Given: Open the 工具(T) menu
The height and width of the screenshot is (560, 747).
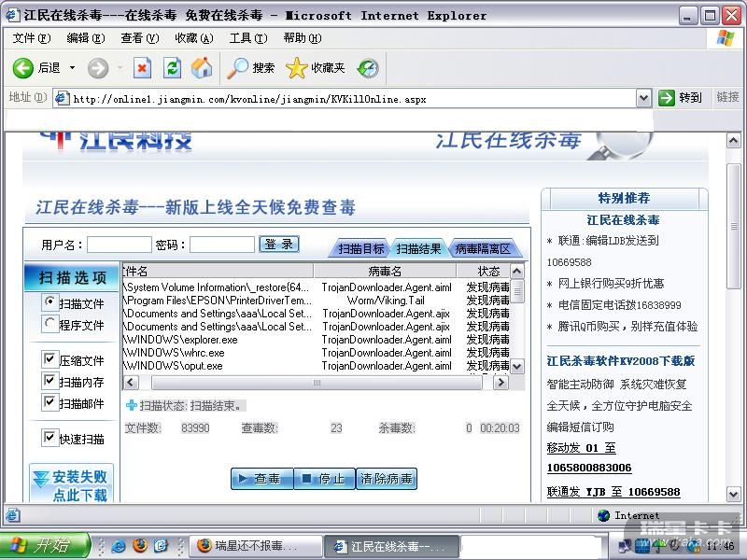Looking at the screenshot, I should click(248, 38).
